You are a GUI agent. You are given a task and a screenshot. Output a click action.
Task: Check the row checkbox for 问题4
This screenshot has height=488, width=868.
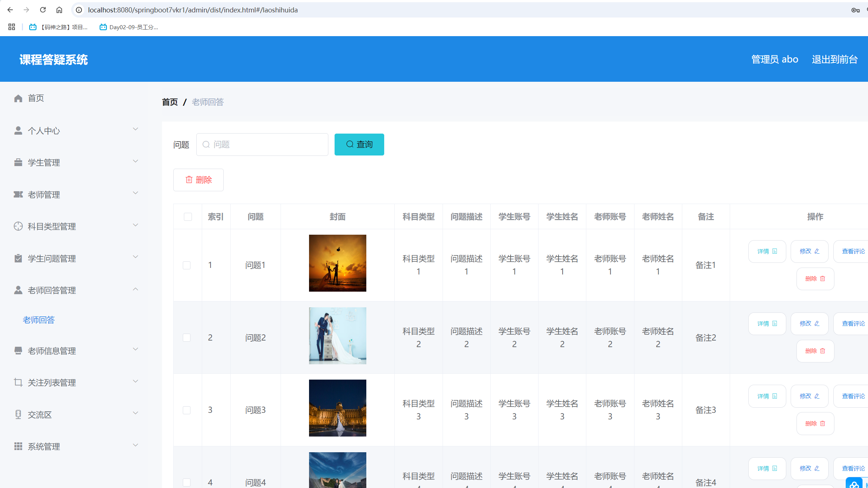(187, 483)
